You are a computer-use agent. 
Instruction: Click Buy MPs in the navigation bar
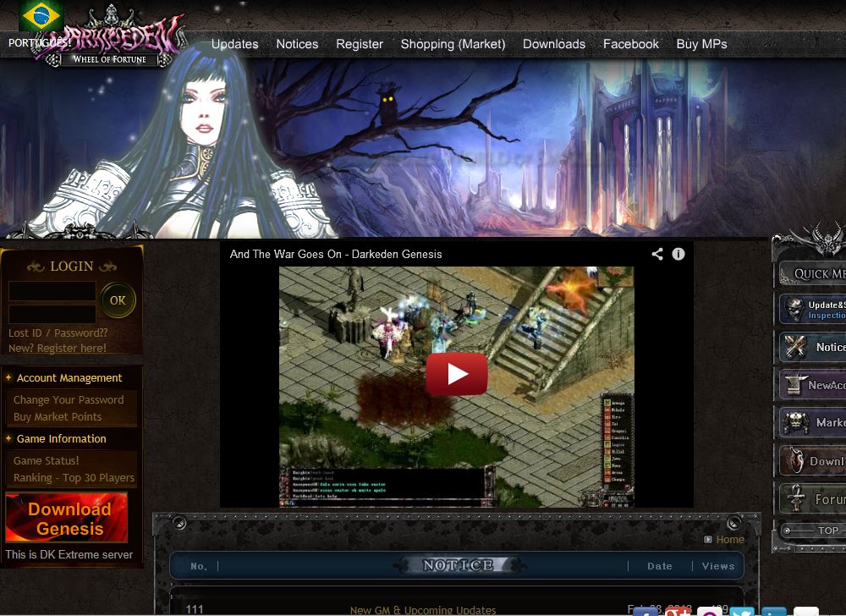702,44
